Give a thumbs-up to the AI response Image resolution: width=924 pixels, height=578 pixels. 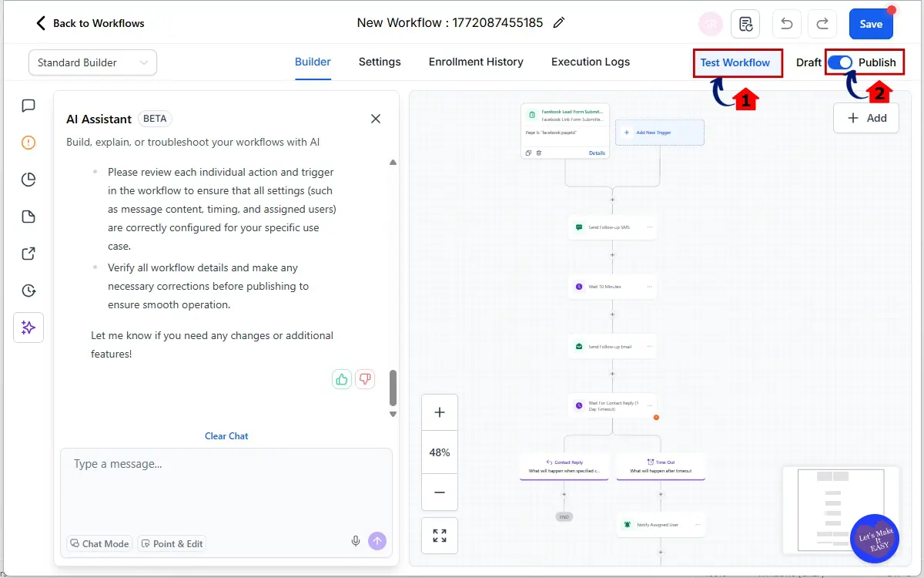[341, 378]
